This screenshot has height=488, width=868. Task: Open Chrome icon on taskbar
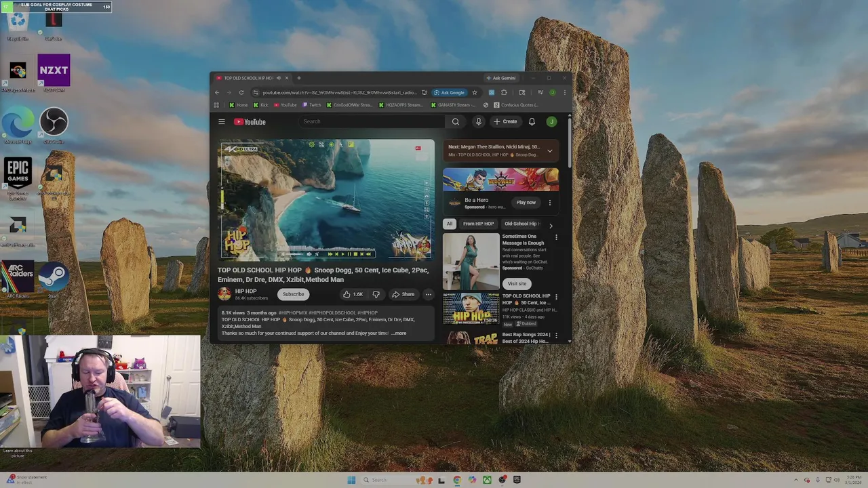(x=457, y=480)
